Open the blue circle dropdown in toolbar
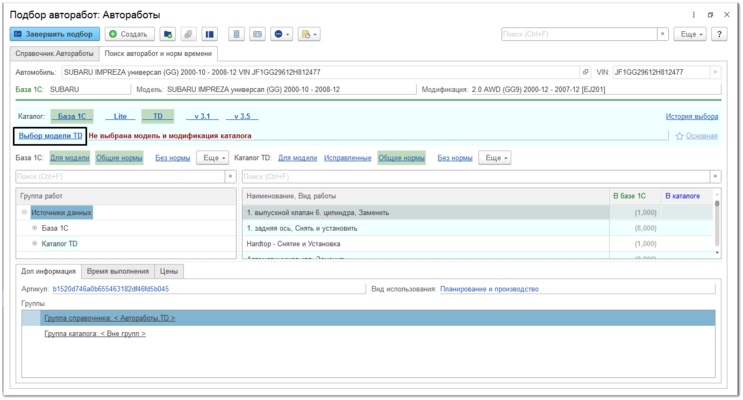Screen dimensions: 743x400 [x=281, y=34]
